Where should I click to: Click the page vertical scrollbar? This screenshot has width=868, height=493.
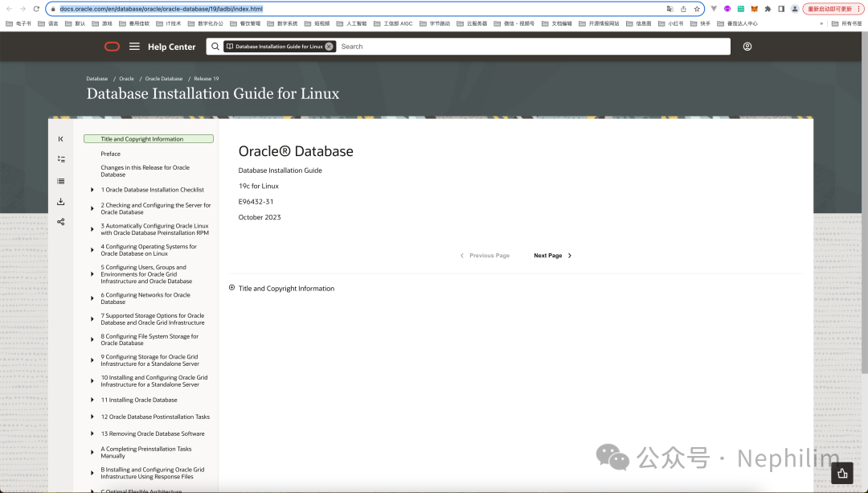pyautogui.click(x=865, y=202)
